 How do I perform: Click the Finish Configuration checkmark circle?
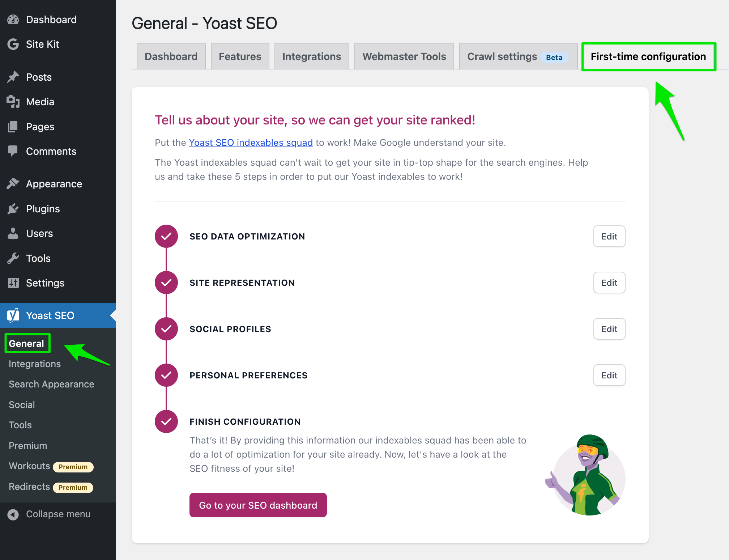166,421
